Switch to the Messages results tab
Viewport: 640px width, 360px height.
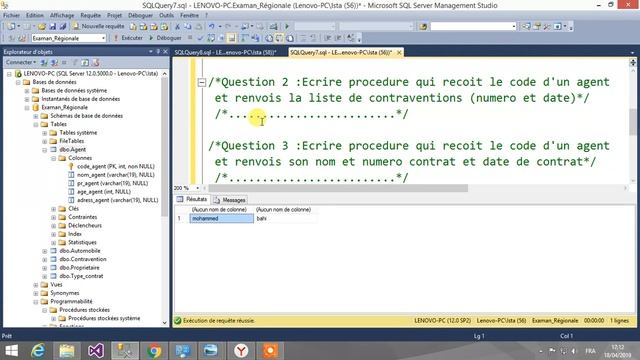click(x=229, y=200)
